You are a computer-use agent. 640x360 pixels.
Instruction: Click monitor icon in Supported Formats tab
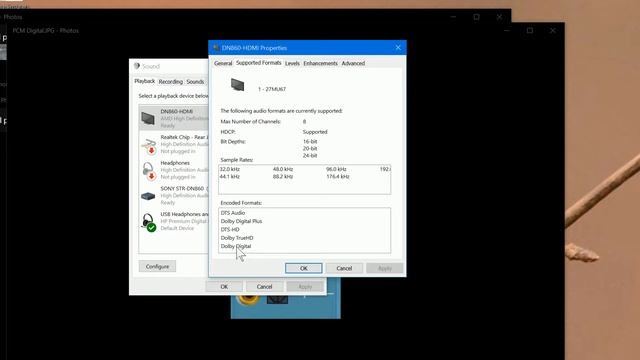coord(237,84)
